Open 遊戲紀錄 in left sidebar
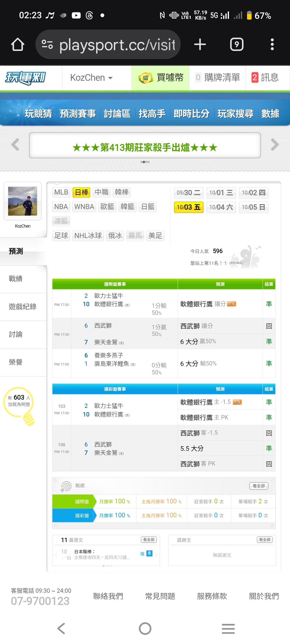Screen dimensions: 290x644 point(23,307)
